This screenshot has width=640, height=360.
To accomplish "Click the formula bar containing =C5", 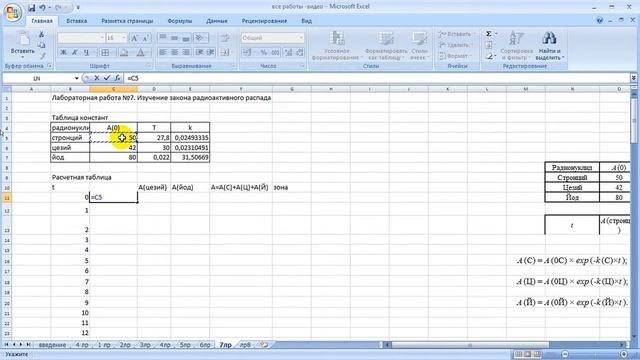I will click(377, 78).
